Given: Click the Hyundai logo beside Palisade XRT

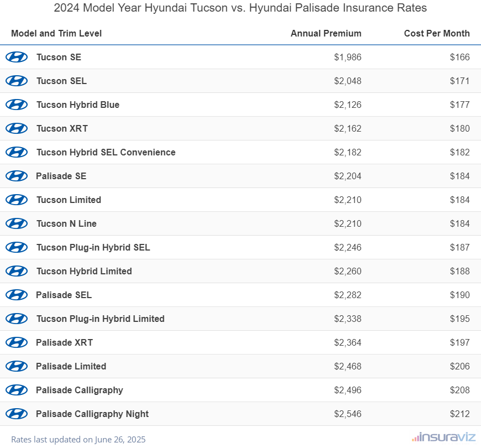Looking at the screenshot, I should click(17, 342).
